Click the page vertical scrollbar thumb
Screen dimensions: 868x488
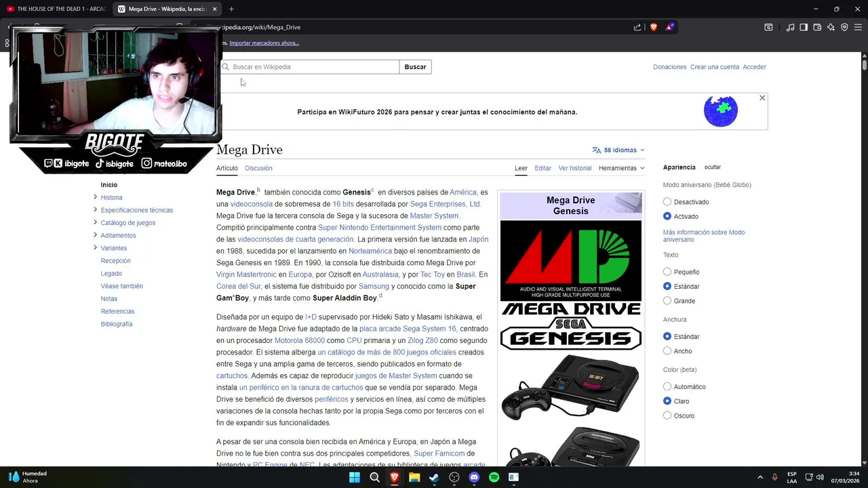pos(865,66)
